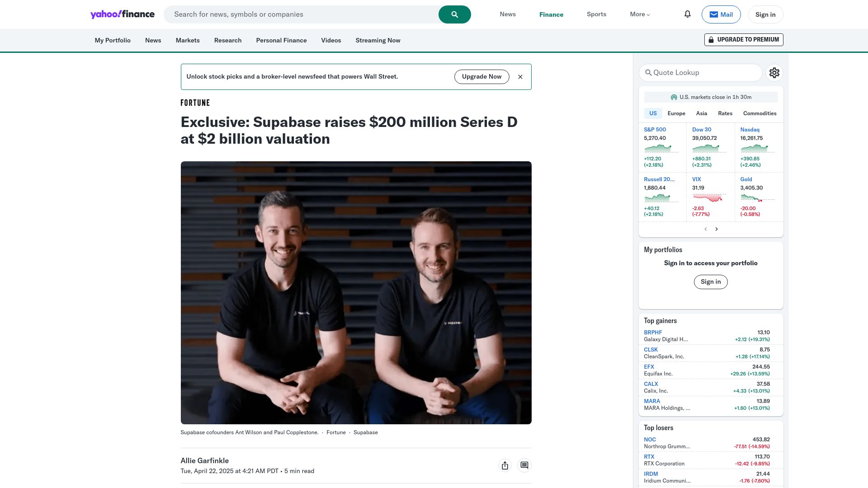Click the Supabase cofounders article photo
This screenshot has width=868, height=488.
tap(356, 293)
